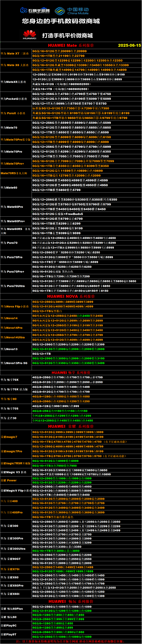Select the 华为 Mate XT 三折叠 label
142x644 pixels.
(15, 54)
